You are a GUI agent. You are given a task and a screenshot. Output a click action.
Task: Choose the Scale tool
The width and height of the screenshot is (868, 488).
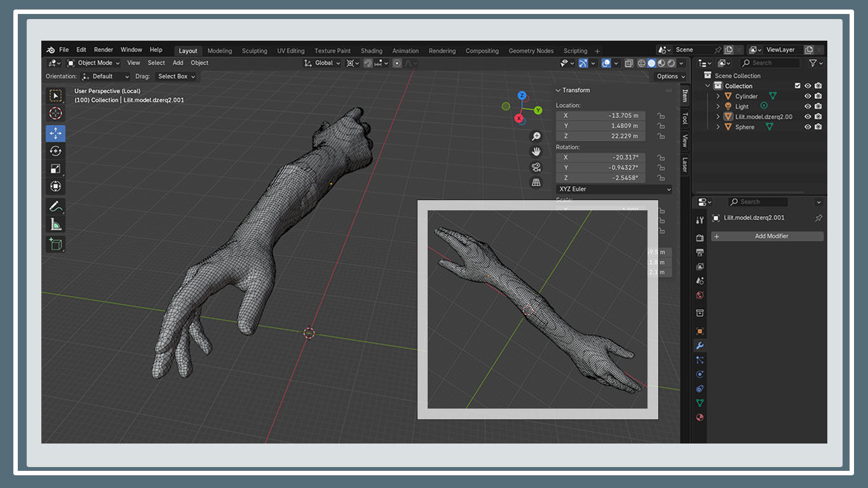point(55,169)
